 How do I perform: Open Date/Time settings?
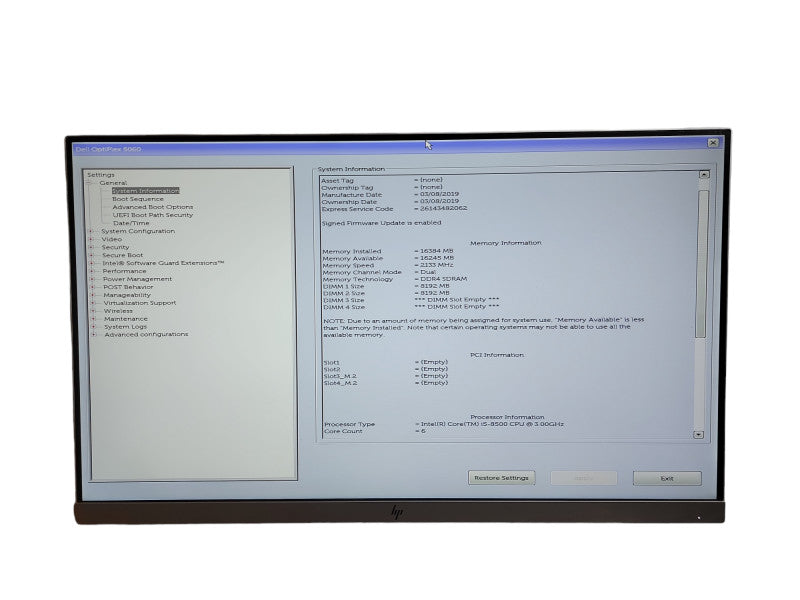click(131, 223)
